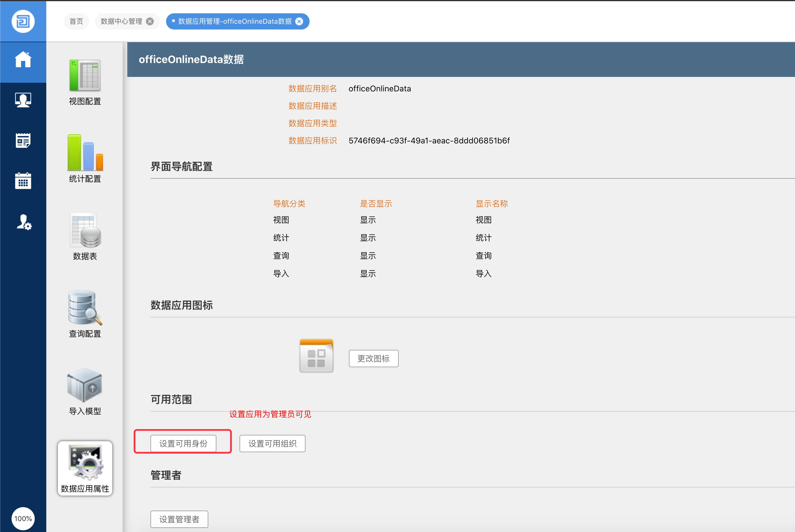795x532 pixels.
Task: Click 设置可用组织 button
Action: tap(272, 444)
